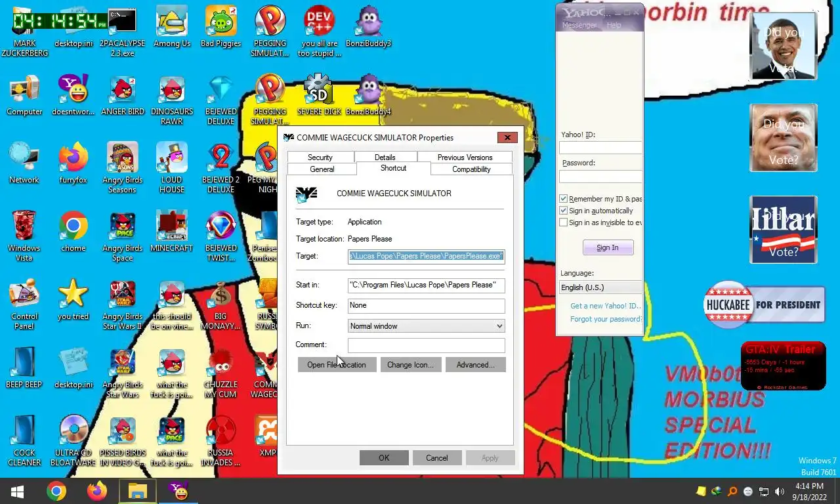Image resolution: width=840 pixels, height=504 pixels.
Task: Open the Language English (U.S.) dropdown
Action: click(600, 287)
